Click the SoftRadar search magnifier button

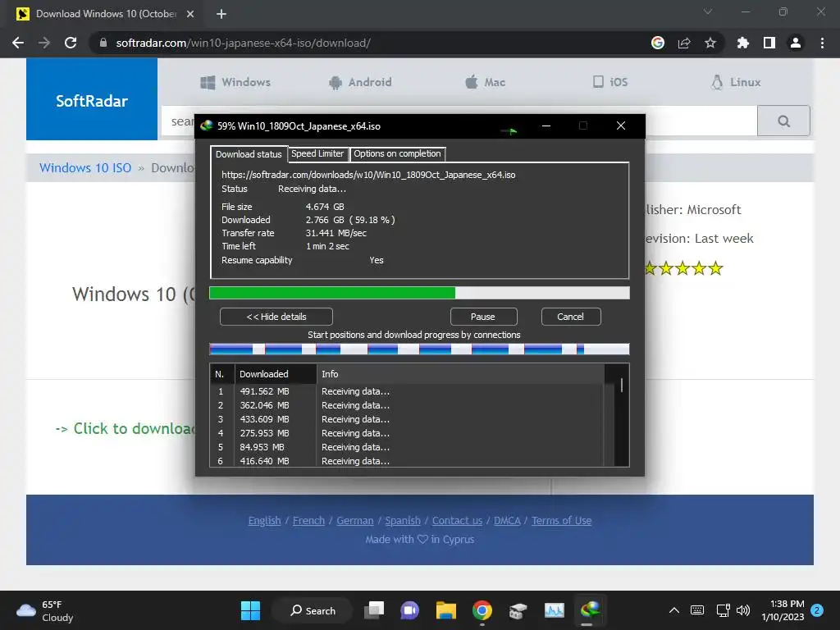(x=783, y=121)
